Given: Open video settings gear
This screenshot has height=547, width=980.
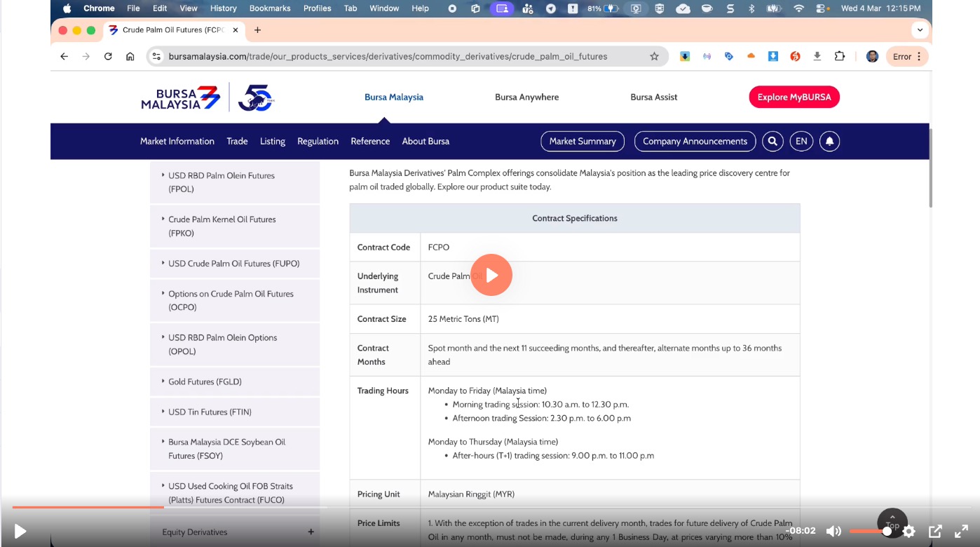Looking at the screenshot, I should pos(908,531).
